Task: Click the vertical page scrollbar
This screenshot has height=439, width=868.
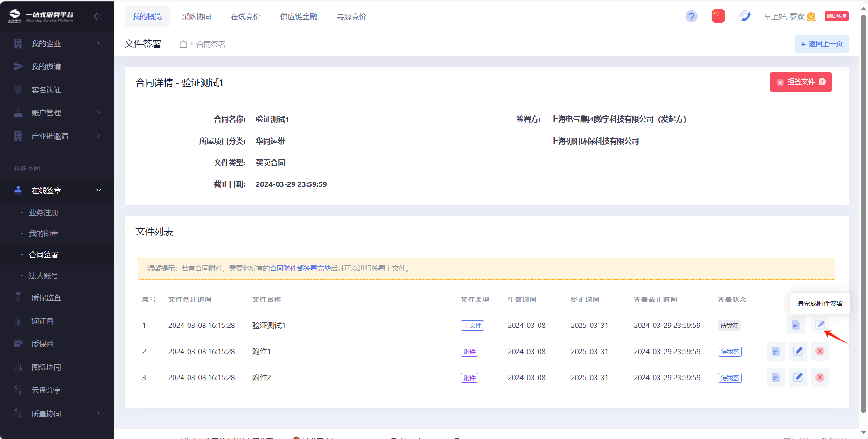Action: pyautogui.click(x=863, y=213)
